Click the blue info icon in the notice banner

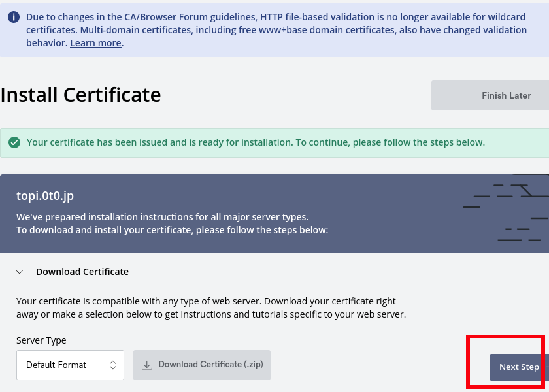[14, 17]
